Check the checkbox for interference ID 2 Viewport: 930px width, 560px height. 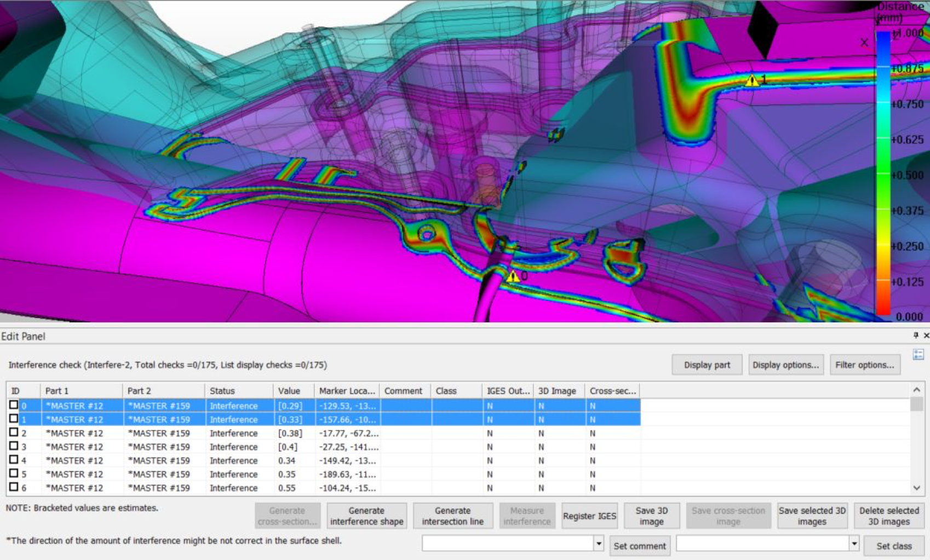click(14, 432)
